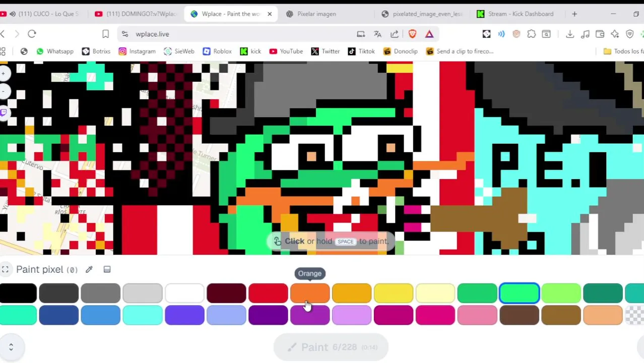644x363 pixels.
Task: Pick the light lavender pink swatch
Action: tap(352, 315)
